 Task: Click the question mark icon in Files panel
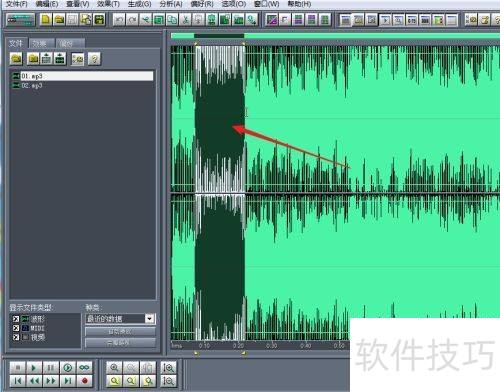(x=94, y=59)
